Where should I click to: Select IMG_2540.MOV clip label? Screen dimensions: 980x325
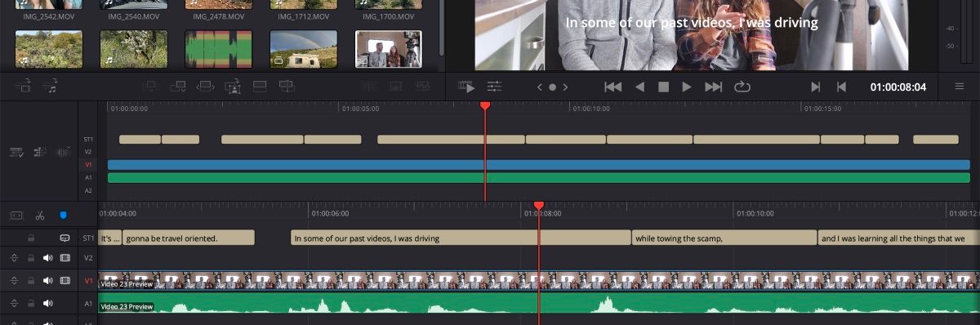[133, 16]
